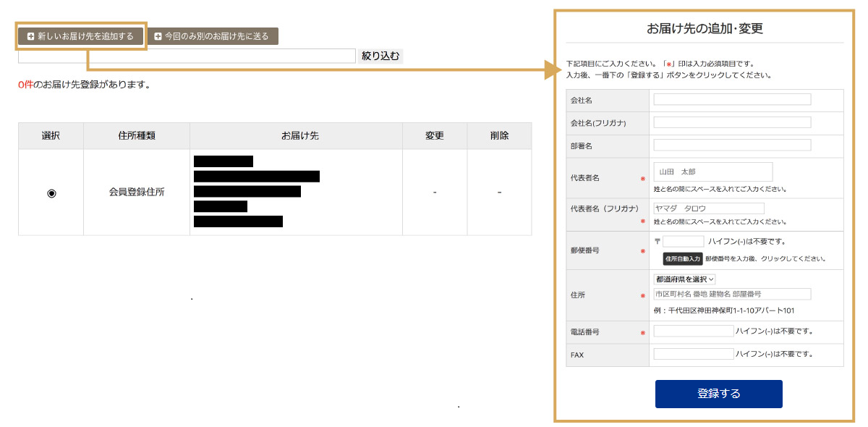The height and width of the screenshot is (427, 868).
Task: Click the plus icon on 今回のみ別のお届け先に送る
Action: click(158, 36)
